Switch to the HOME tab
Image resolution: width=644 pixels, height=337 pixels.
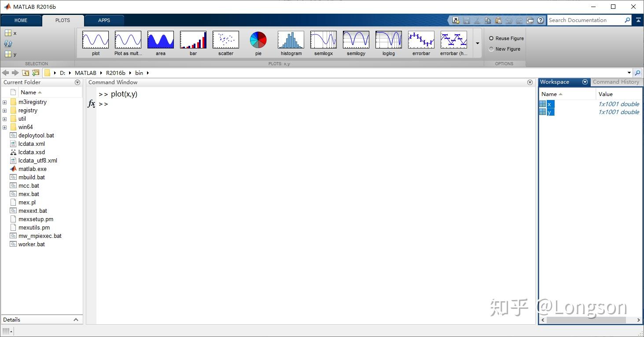point(21,20)
